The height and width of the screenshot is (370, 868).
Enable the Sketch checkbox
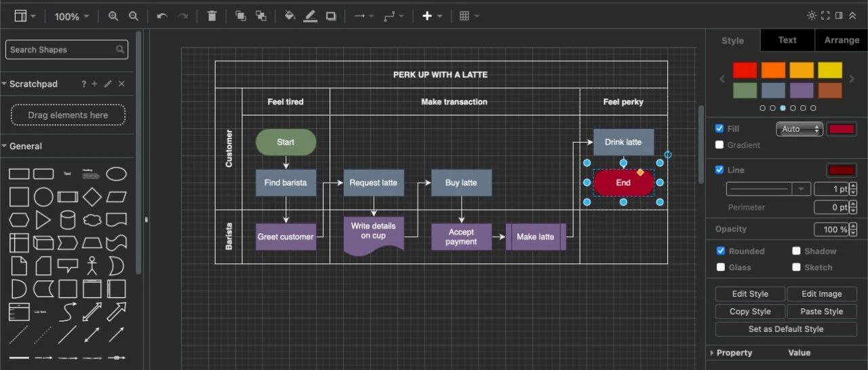(796, 267)
